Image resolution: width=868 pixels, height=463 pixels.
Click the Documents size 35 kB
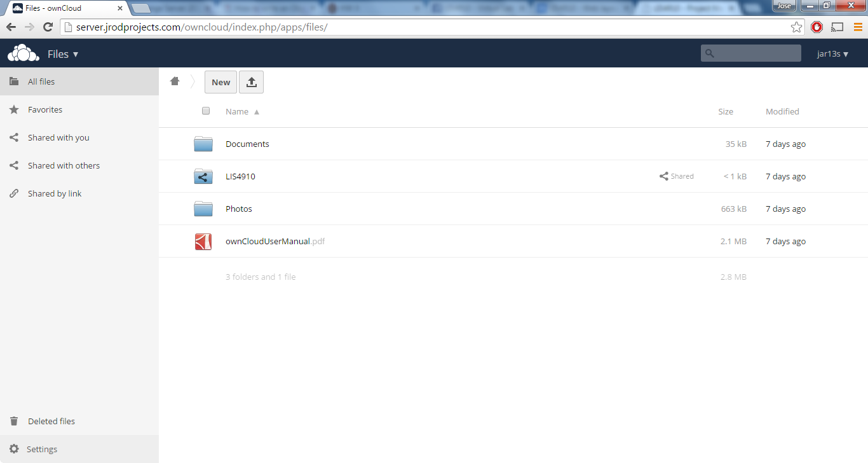[x=736, y=144]
